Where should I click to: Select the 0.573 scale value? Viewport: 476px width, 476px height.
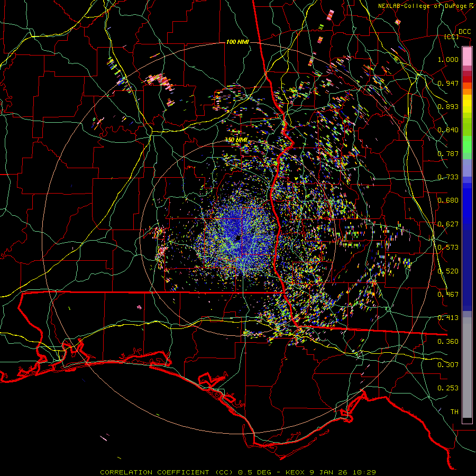click(448, 248)
